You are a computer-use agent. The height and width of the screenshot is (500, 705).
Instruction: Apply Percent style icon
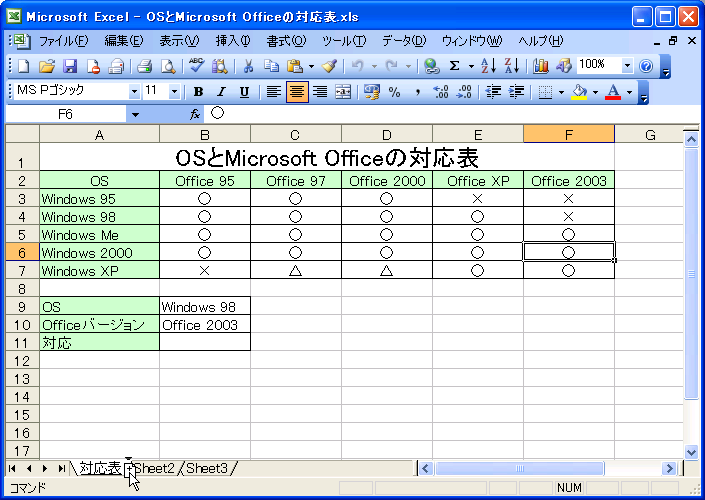coord(394,92)
